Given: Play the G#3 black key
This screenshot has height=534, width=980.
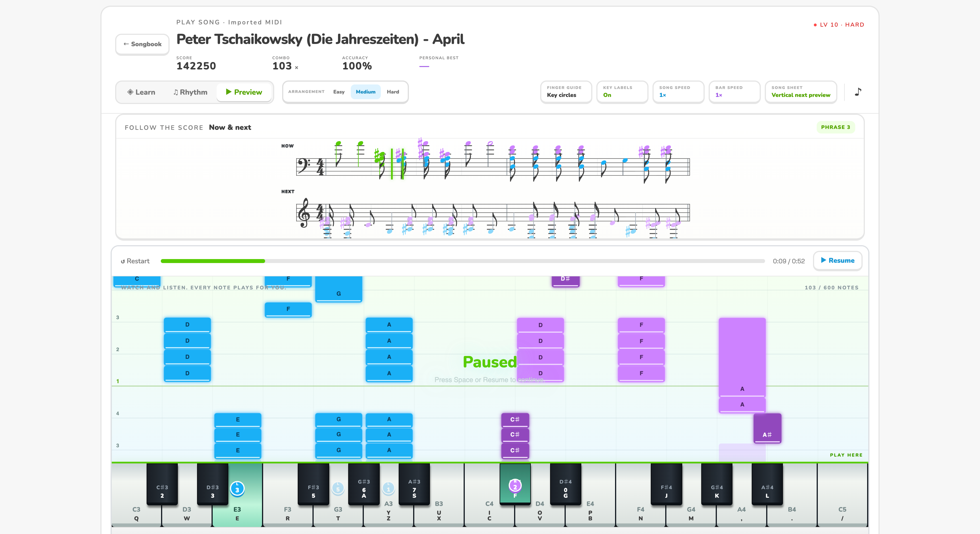Looking at the screenshot, I should (x=364, y=484).
